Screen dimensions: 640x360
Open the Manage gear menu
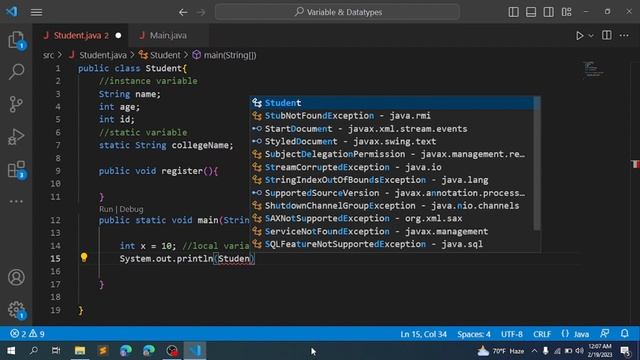coord(16,310)
